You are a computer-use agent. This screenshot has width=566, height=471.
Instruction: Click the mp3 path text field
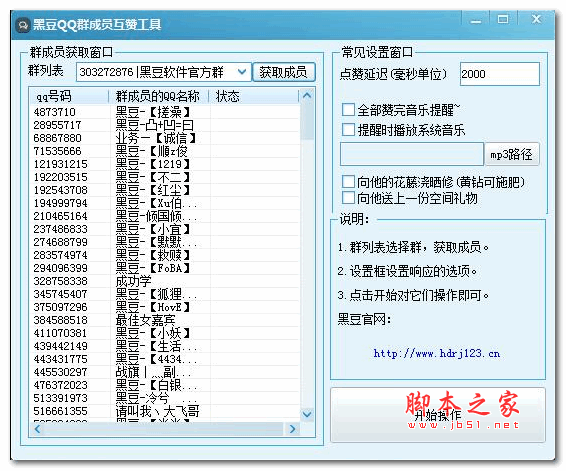click(412, 154)
